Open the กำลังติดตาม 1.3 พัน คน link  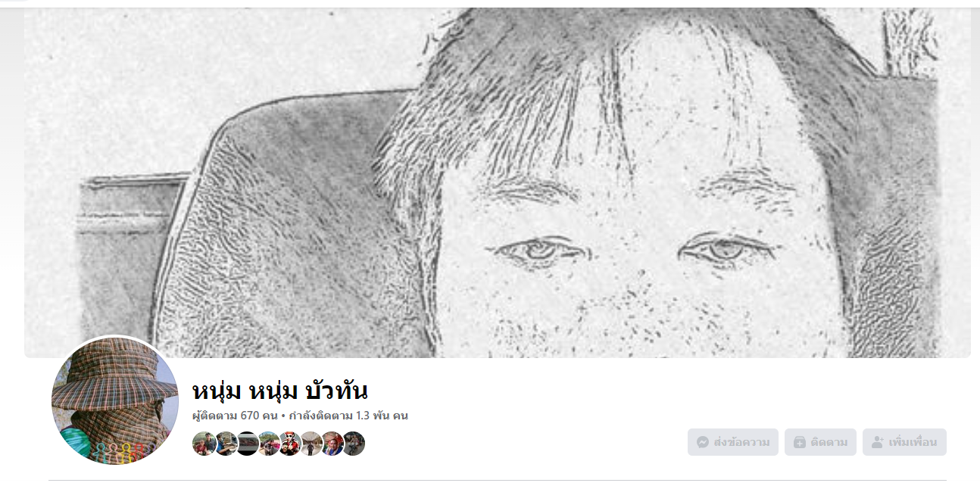coord(348,416)
